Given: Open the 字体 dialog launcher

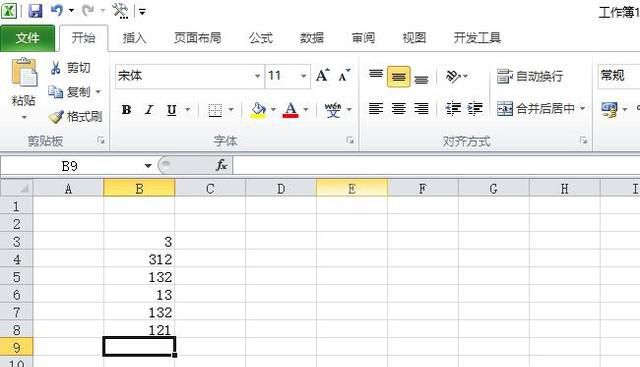Looking at the screenshot, I should coord(350,141).
